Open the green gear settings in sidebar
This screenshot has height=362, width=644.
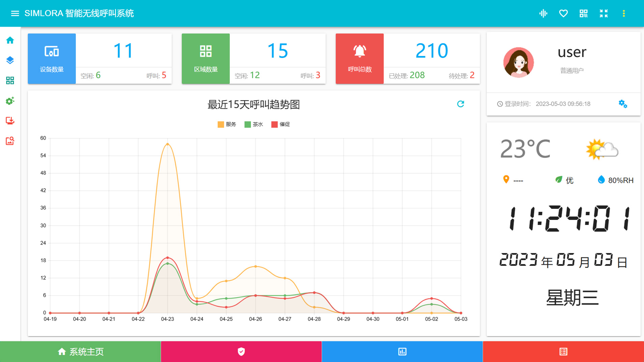(x=10, y=101)
